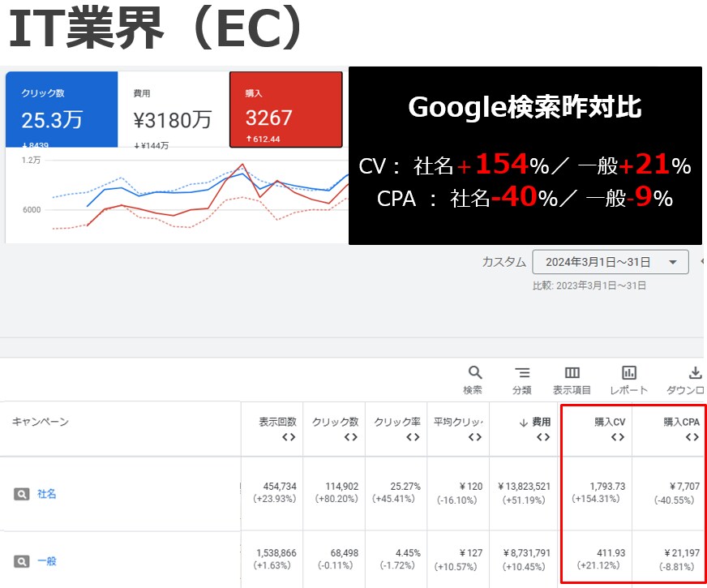Open the 社名 campaign link
This screenshot has width=707, height=588.
pos(46,494)
